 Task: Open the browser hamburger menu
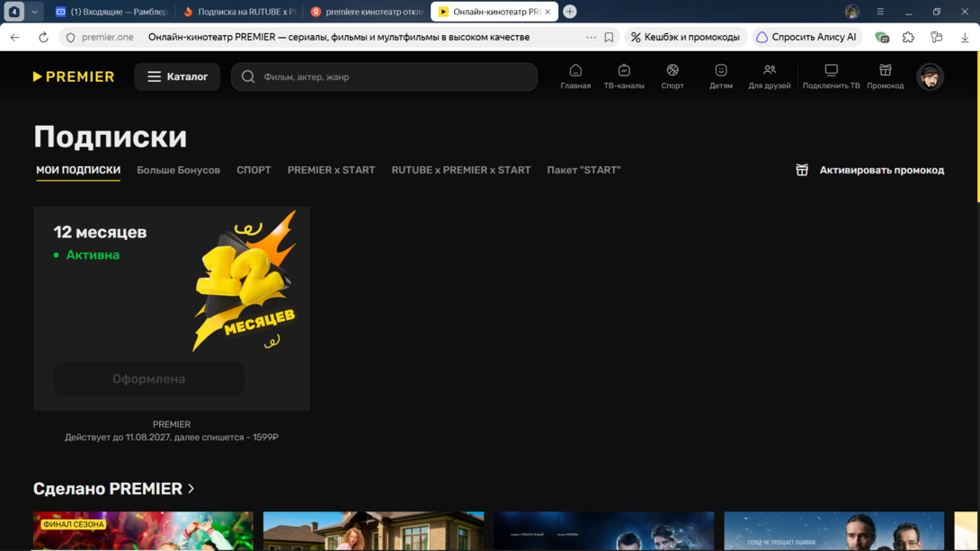click(880, 12)
